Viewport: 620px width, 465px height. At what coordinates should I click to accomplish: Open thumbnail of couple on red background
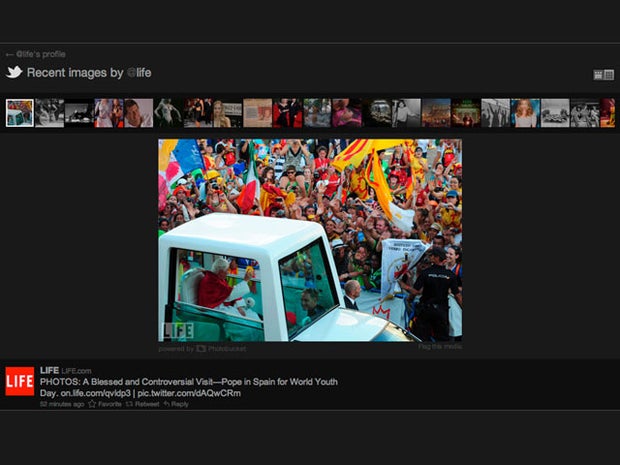(x=287, y=113)
